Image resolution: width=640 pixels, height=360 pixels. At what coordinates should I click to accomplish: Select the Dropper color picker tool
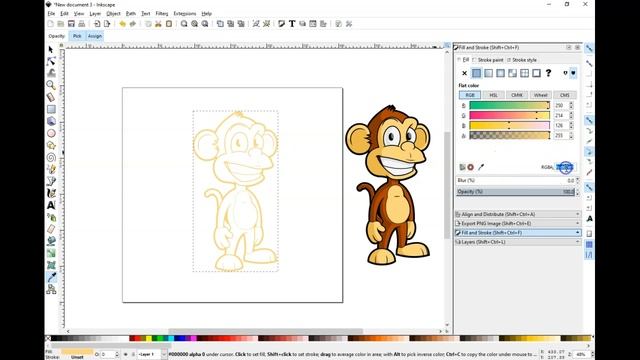pos(51,278)
